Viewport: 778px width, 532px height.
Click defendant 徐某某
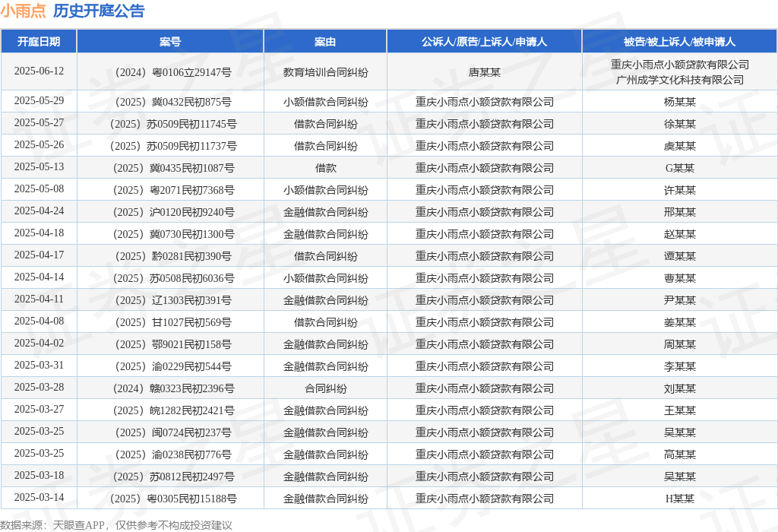tap(680, 124)
